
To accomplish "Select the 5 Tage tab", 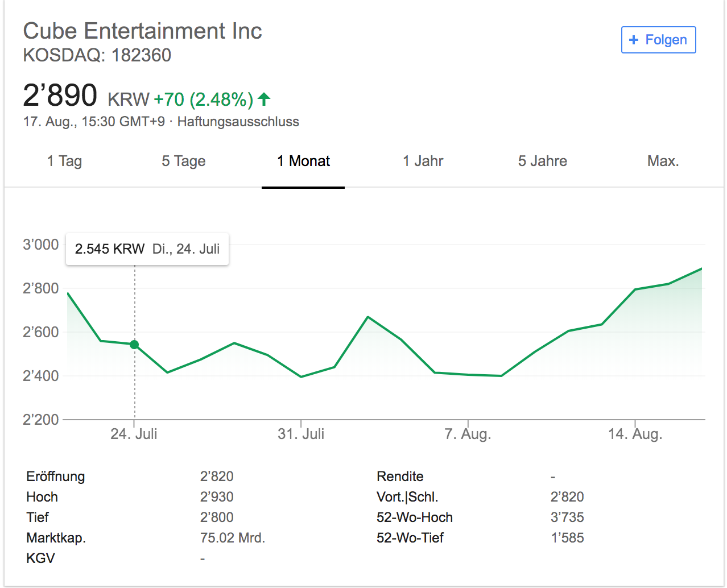I will 184,162.
